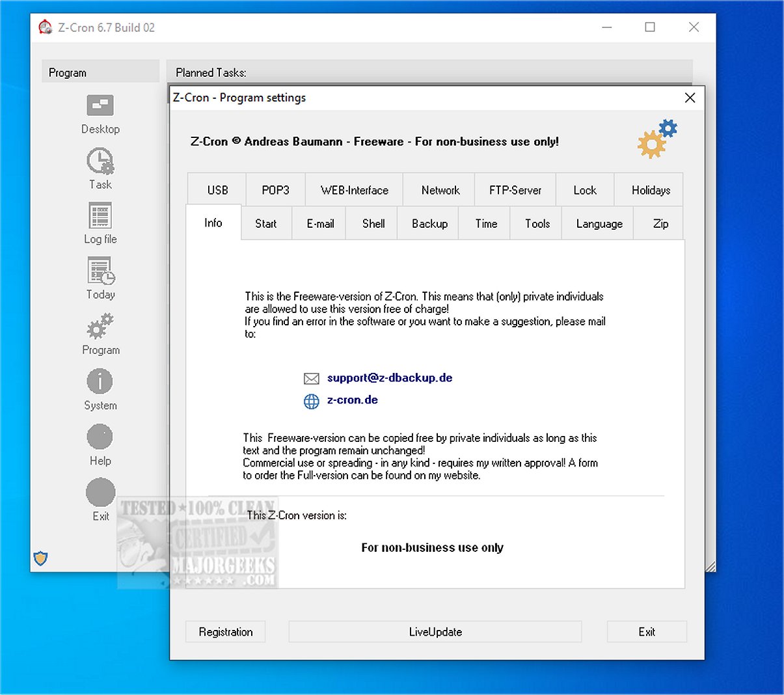Open the WEB-Interface tab
Screen dimensions: 784x695
click(x=354, y=190)
